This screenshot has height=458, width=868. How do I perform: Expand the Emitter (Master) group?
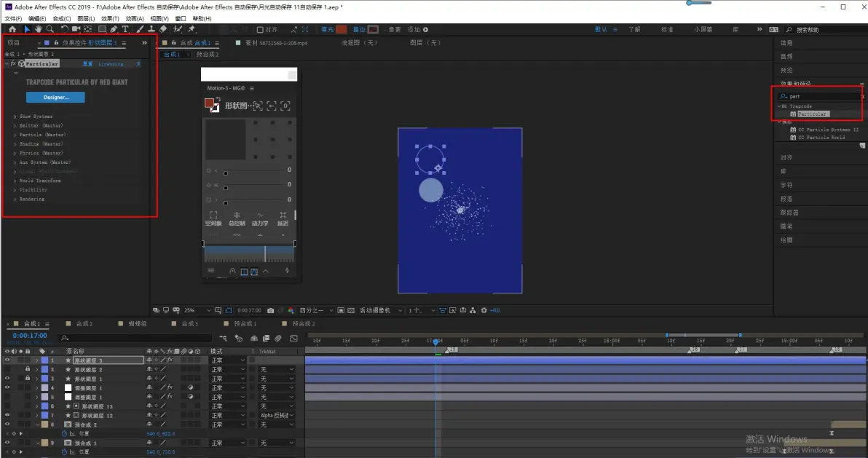pos(15,126)
